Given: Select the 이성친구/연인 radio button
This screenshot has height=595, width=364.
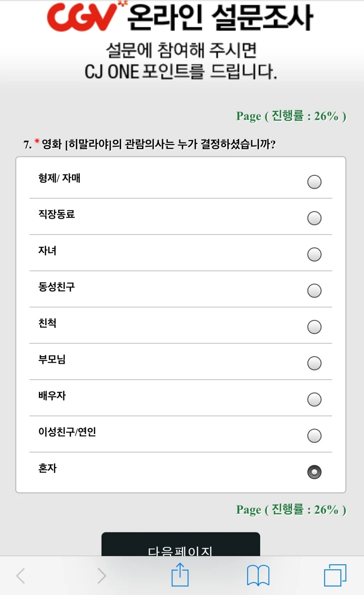Looking at the screenshot, I should pos(314,436).
